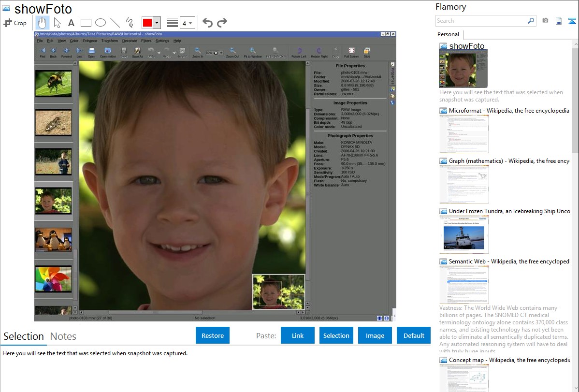Click the search magnifier icon
579x392 pixels.
[531, 21]
